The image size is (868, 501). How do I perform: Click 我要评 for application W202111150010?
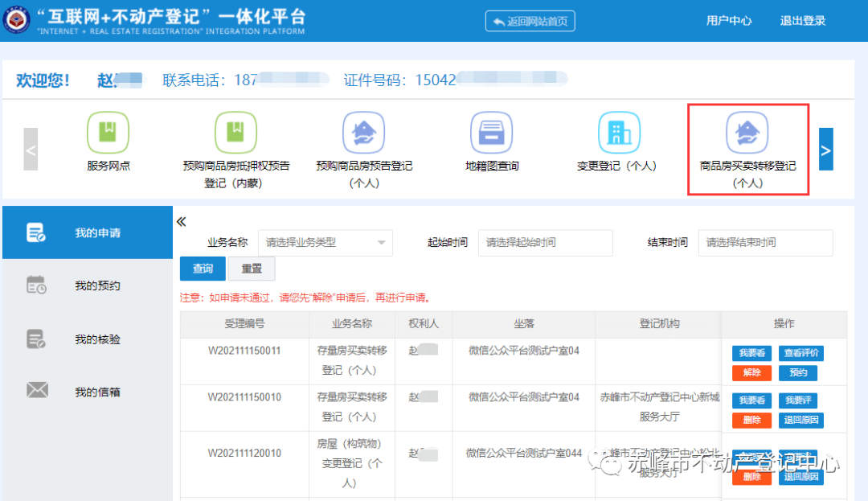coord(800,400)
